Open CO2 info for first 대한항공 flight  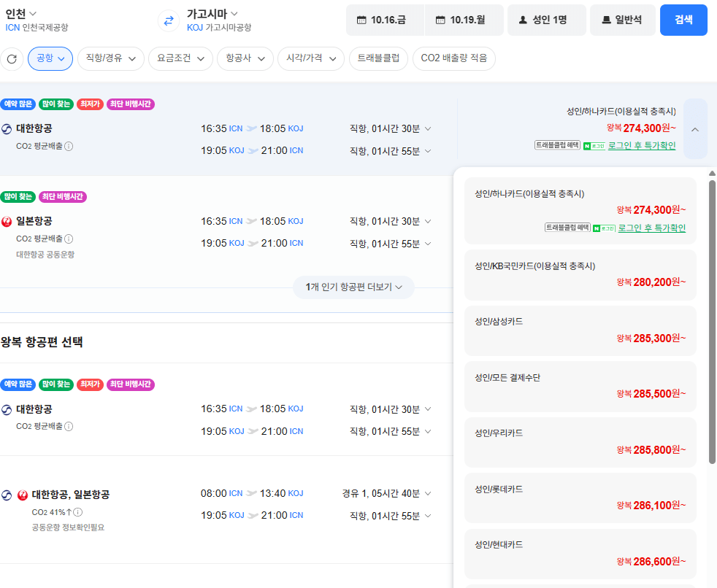pyautogui.click(x=69, y=146)
